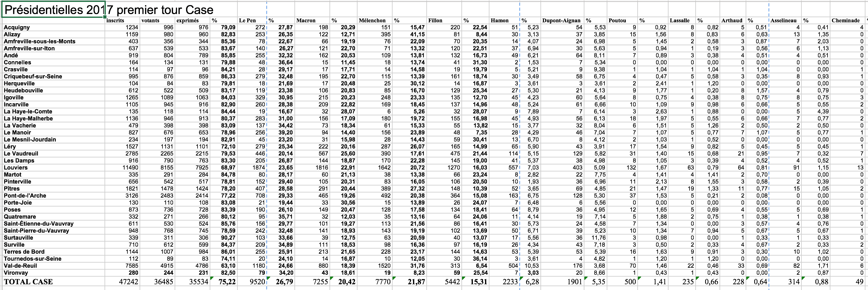
Task: Click the 'Louviers' row label
Action: 16,168
